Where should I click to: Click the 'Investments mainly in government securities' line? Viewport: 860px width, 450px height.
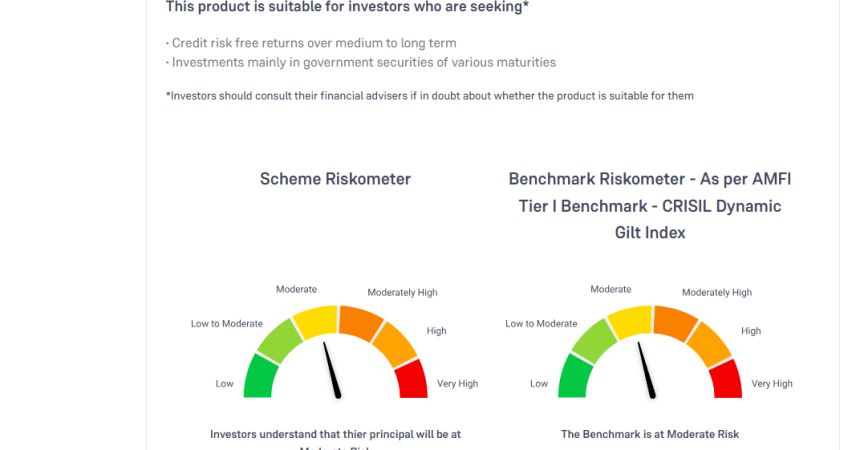click(x=360, y=62)
